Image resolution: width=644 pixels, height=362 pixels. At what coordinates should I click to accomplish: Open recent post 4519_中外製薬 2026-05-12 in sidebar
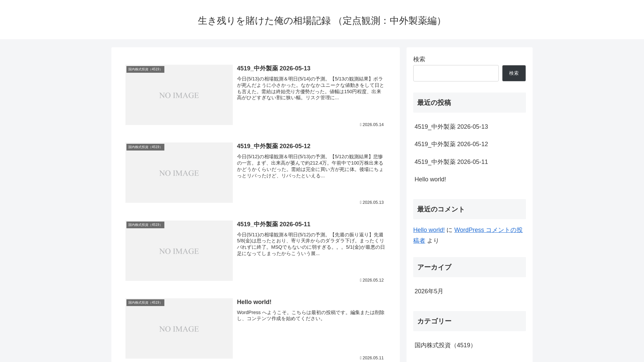pos(451,144)
